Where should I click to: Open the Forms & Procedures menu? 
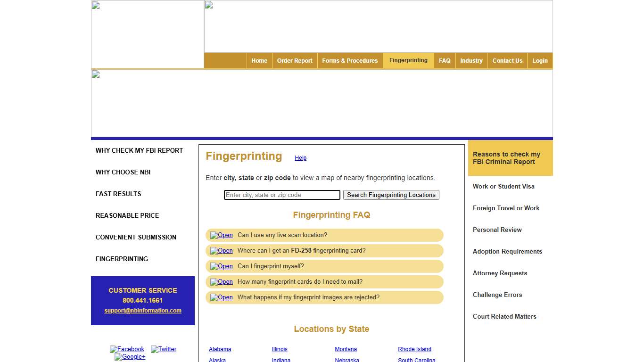coord(350,60)
